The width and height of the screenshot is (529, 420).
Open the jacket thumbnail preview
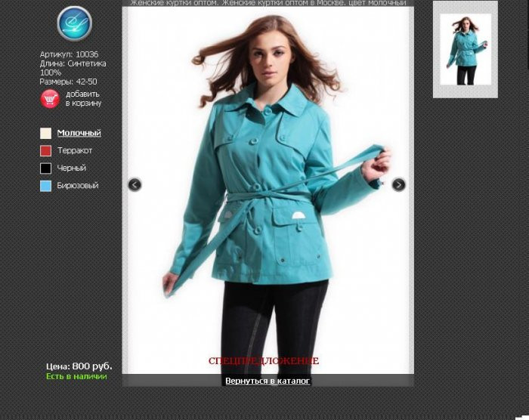click(466, 49)
